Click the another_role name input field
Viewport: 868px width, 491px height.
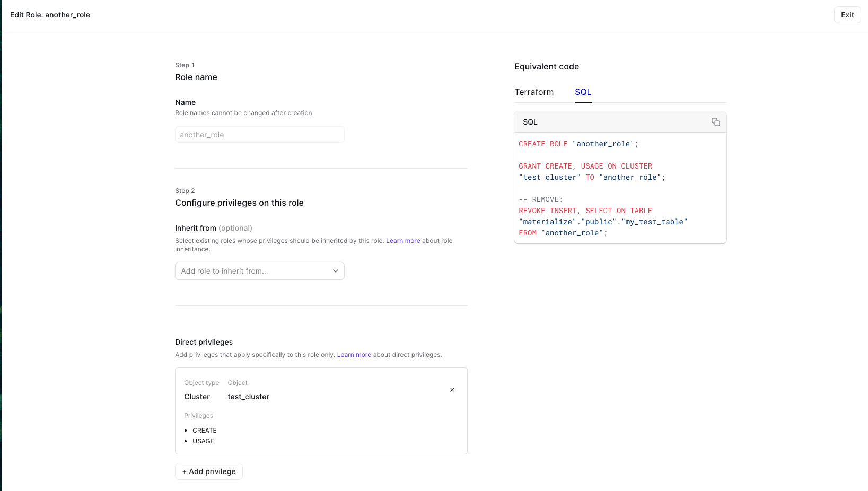point(259,135)
